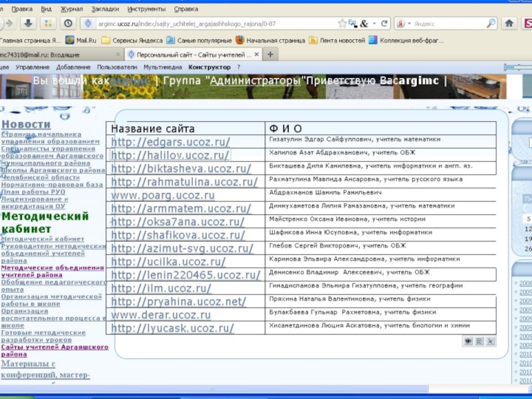The width and height of the screenshot is (532, 399).
Task: Open the Журнал menu
Action: tap(72, 9)
